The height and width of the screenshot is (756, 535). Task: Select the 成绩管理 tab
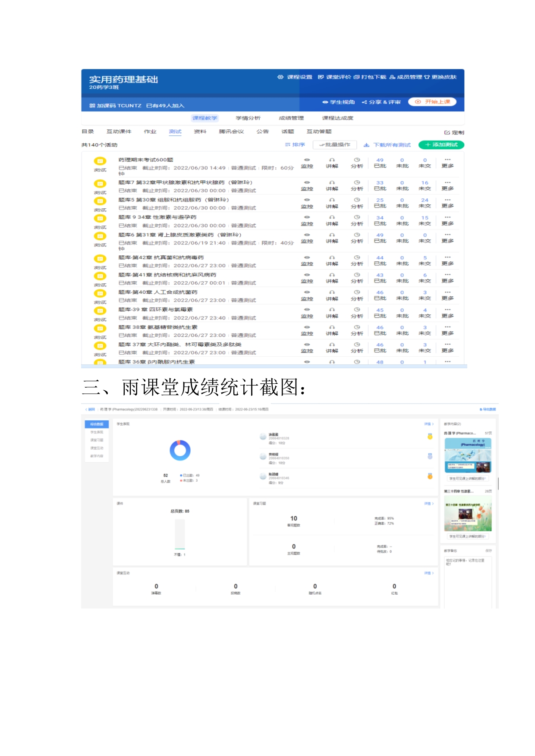point(291,118)
